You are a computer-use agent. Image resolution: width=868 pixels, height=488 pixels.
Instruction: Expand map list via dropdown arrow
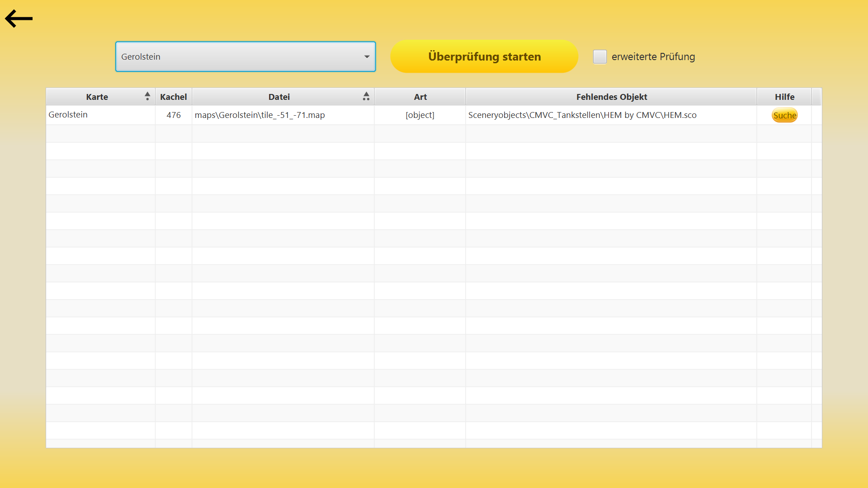(x=367, y=57)
